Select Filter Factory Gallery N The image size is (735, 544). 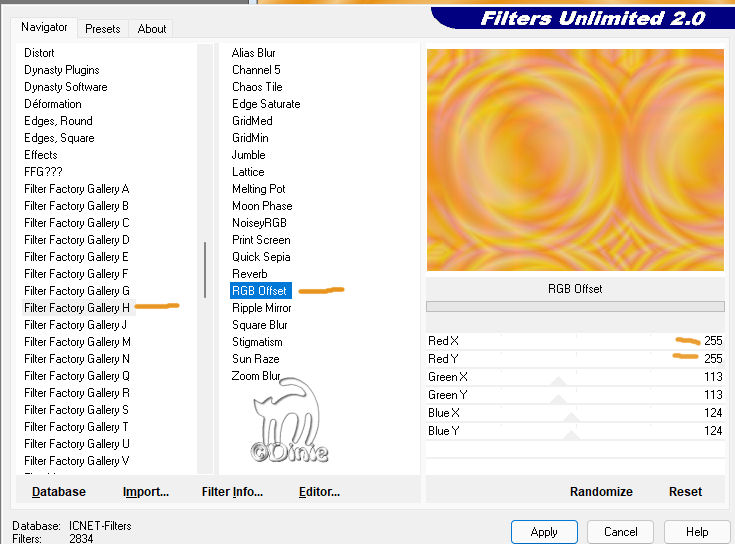click(x=76, y=359)
